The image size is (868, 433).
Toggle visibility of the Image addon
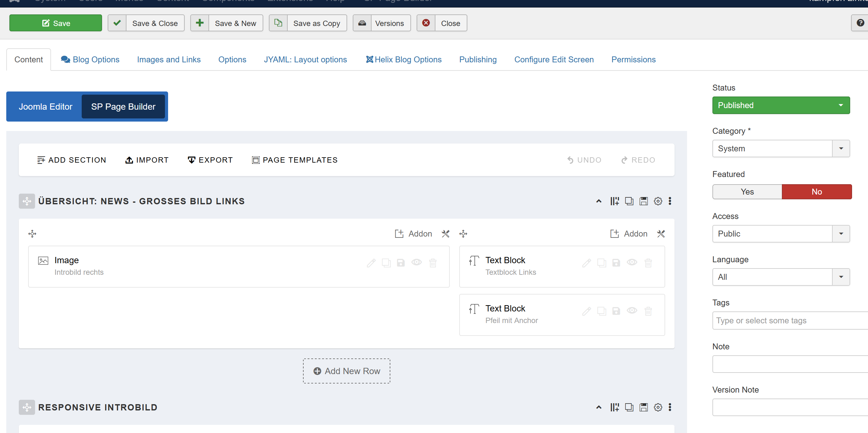417,262
